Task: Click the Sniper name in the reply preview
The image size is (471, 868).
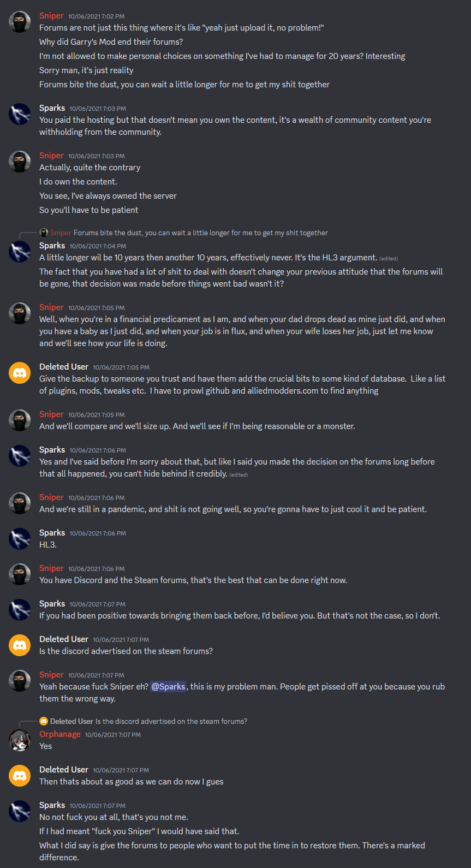Action: click(61, 233)
